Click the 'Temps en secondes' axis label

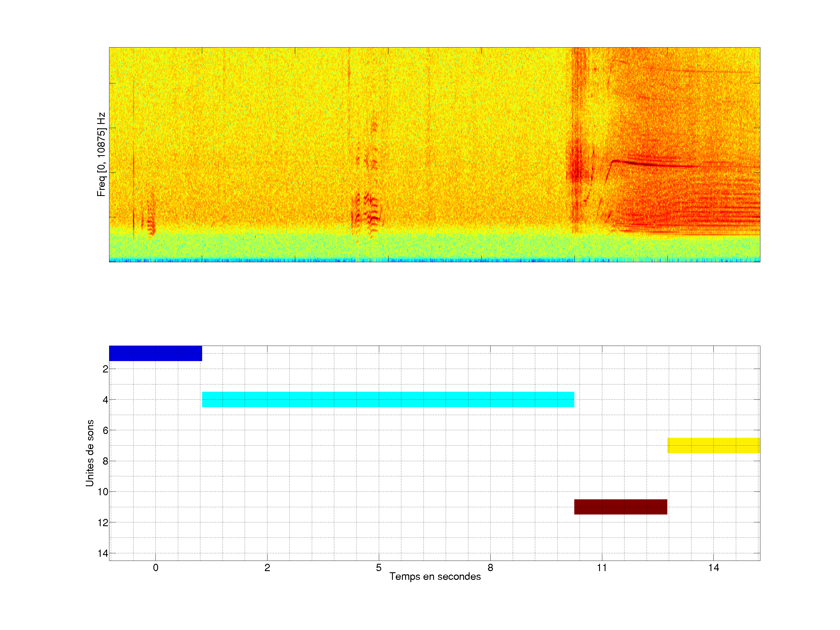pyautogui.click(x=435, y=576)
